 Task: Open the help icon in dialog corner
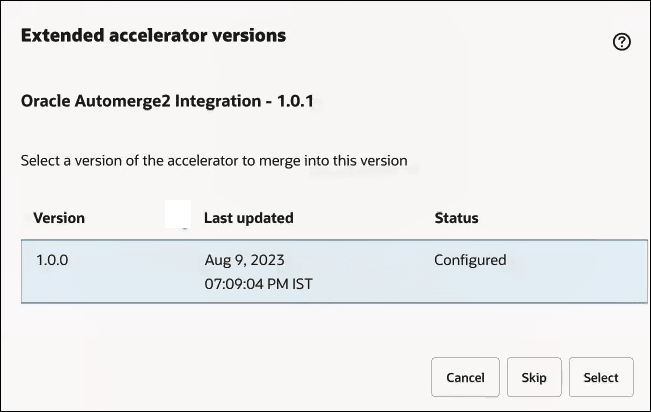[622, 42]
